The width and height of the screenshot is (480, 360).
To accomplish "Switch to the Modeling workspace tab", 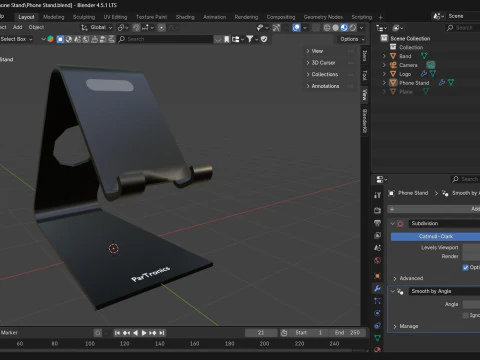I will pyautogui.click(x=53, y=17).
